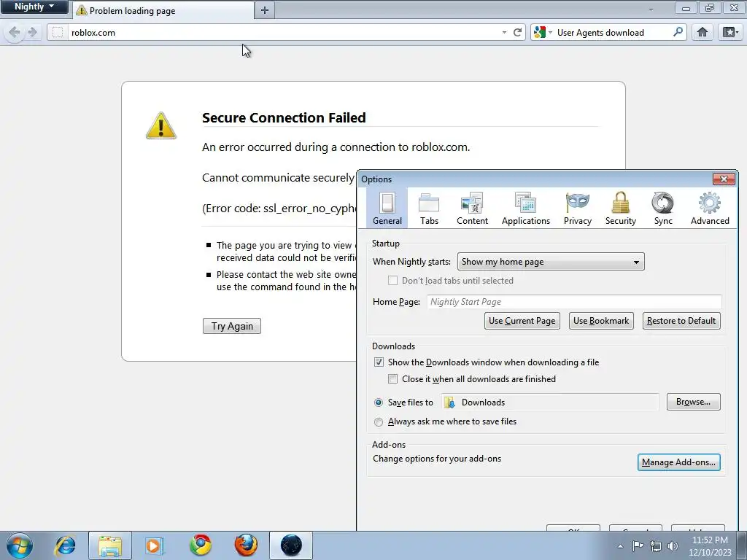Screen dimensions: 747x560
Task: Show hidden tray icons arrow
Action: click(x=620, y=546)
